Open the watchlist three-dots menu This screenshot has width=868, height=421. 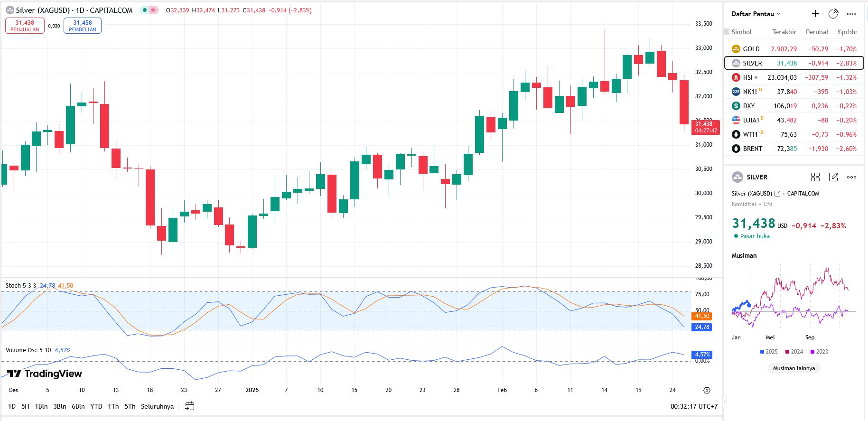coord(852,14)
